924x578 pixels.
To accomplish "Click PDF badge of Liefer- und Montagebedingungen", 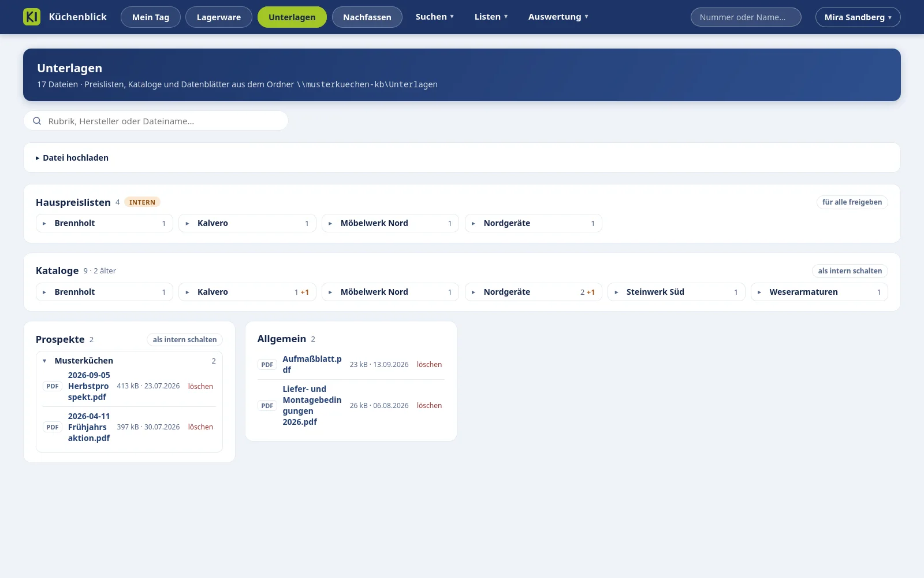I will pos(267,406).
